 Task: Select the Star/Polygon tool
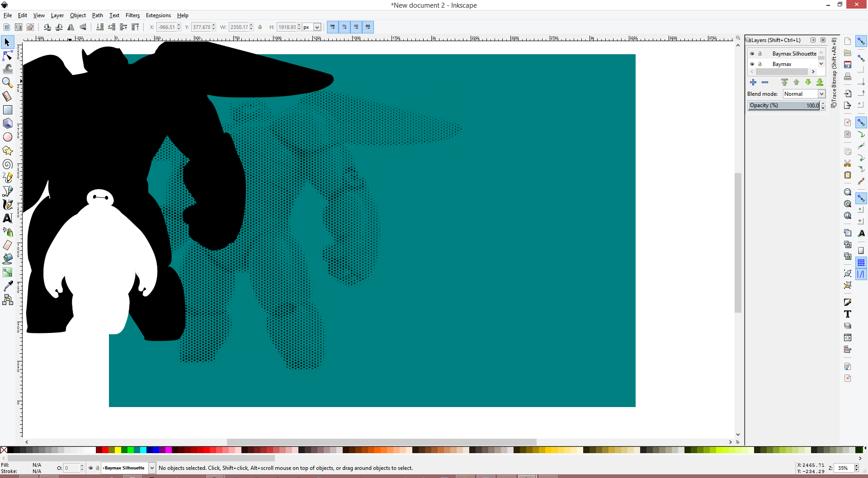point(7,150)
